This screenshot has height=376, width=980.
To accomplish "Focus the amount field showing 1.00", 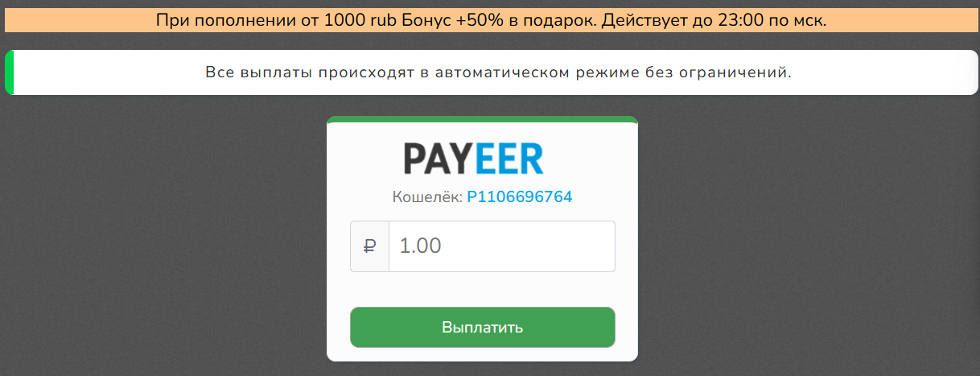I will point(502,246).
